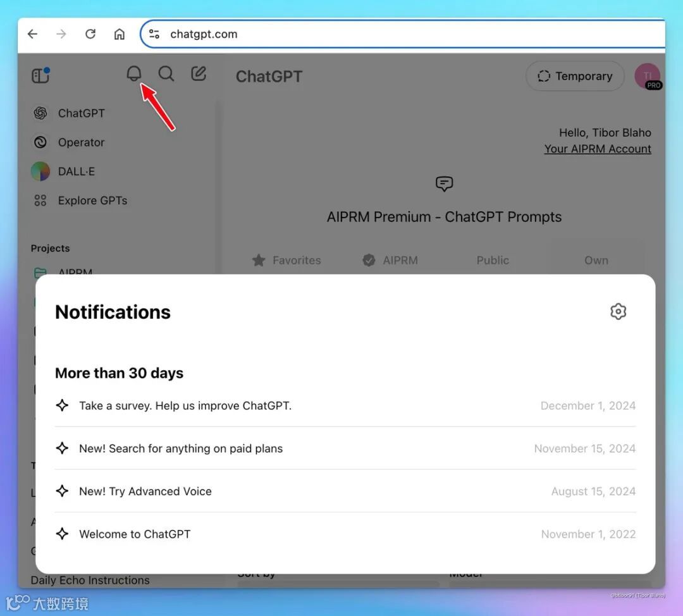The image size is (683, 616).
Task: Click the November 15, 2024 date
Action: [x=585, y=448]
